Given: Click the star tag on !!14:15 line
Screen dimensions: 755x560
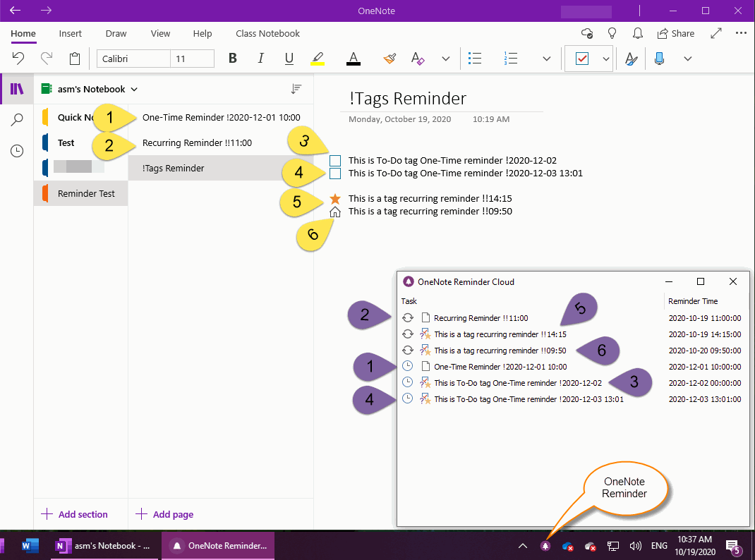Looking at the screenshot, I should (335, 199).
